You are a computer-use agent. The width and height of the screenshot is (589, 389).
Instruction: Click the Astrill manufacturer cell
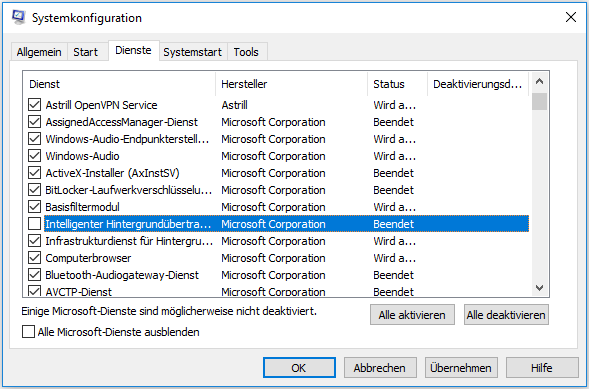234,105
